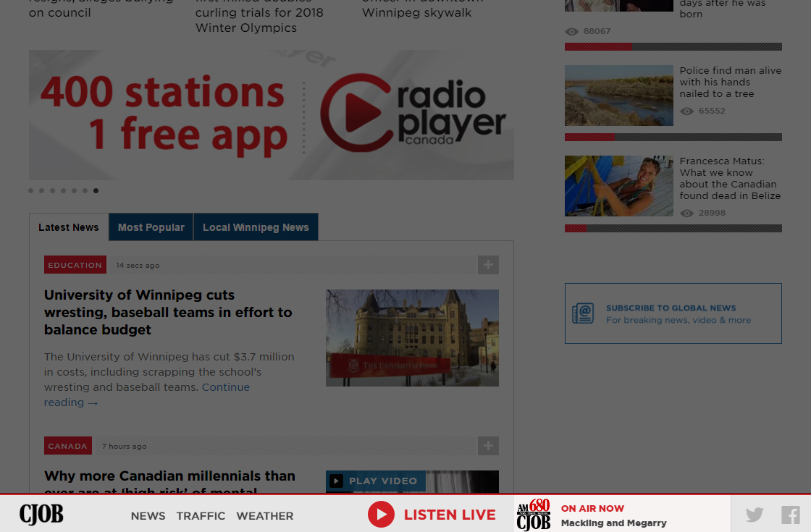
Task: Click the red Listen Live play icon
Action: (381, 514)
